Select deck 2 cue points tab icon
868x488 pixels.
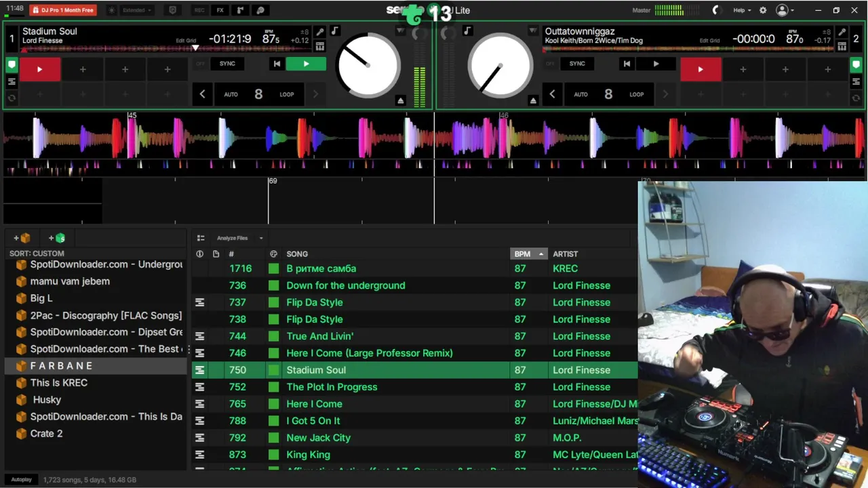pos(856,65)
